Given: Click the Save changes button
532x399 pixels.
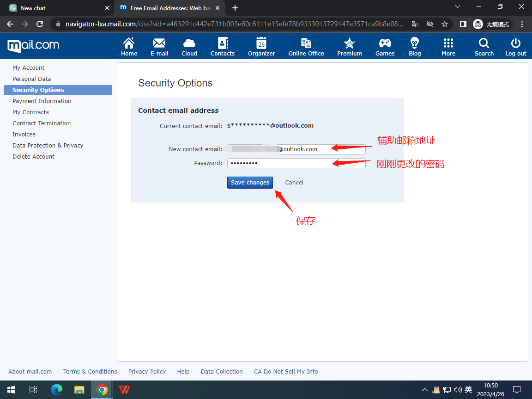Looking at the screenshot, I should [250, 183].
